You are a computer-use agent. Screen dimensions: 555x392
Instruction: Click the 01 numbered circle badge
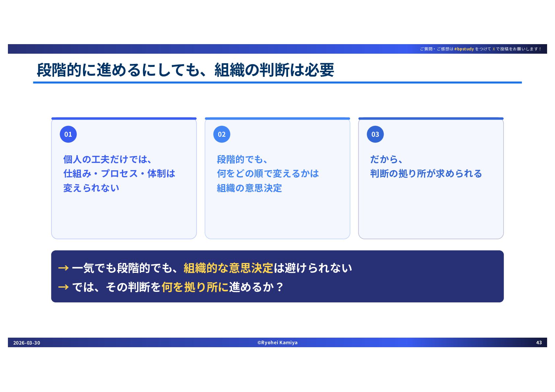pyautogui.click(x=68, y=134)
